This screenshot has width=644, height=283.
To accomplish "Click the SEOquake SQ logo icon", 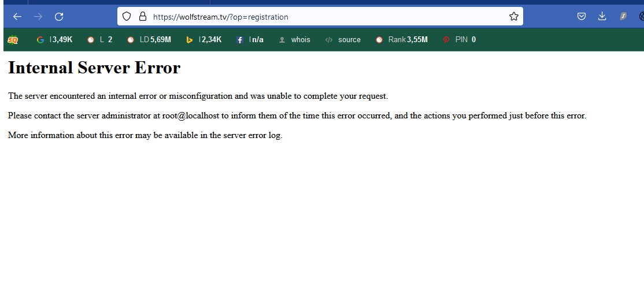I will (13, 40).
